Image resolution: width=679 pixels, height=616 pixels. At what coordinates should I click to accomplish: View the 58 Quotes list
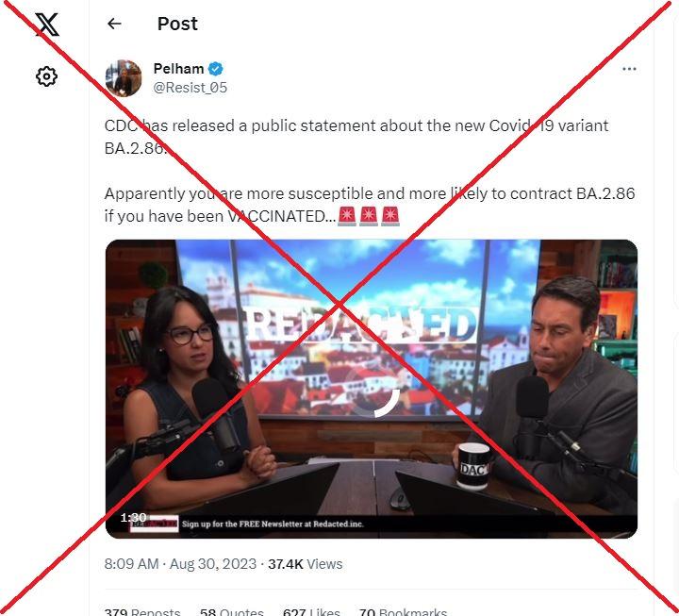[x=232, y=611]
